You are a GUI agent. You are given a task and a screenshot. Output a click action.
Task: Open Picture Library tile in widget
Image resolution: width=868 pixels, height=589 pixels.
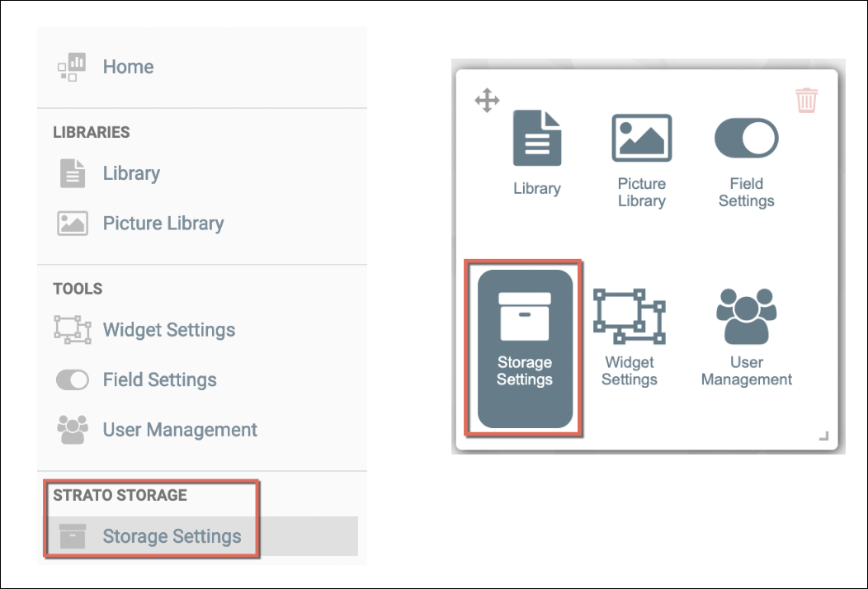point(641,161)
